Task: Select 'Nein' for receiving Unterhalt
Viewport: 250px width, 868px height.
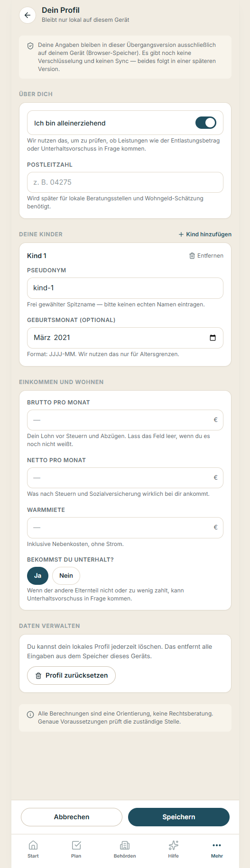Action: coord(66,576)
